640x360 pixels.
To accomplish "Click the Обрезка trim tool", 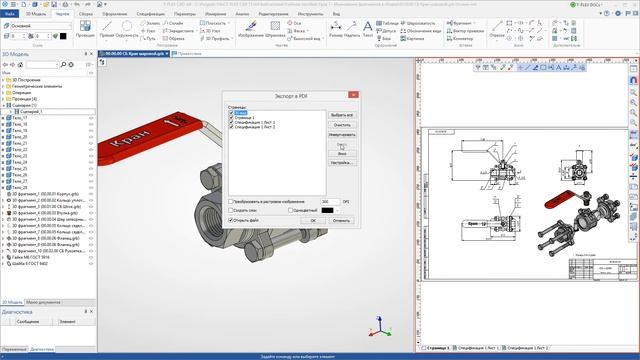I will [173, 38].
